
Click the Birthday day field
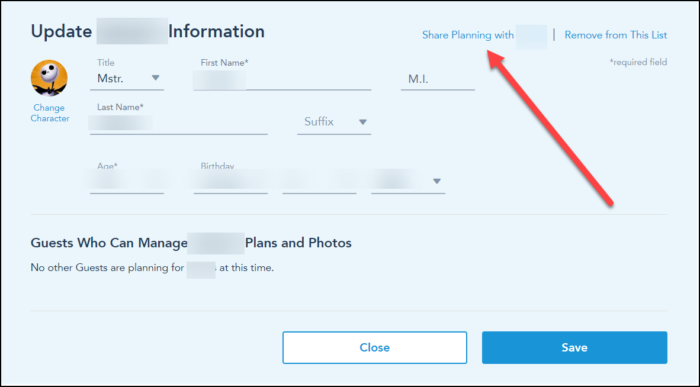pyautogui.click(x=319, y=181)
